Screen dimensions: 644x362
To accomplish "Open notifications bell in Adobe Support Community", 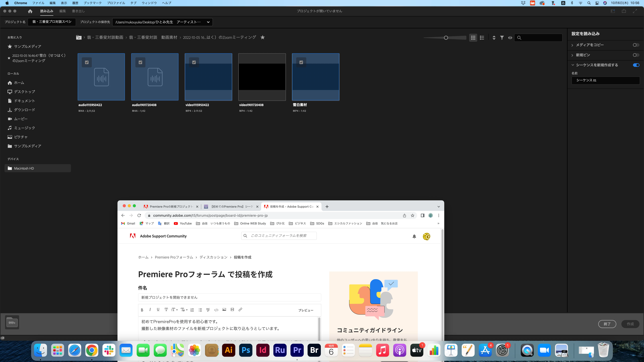I will (414, 236).
